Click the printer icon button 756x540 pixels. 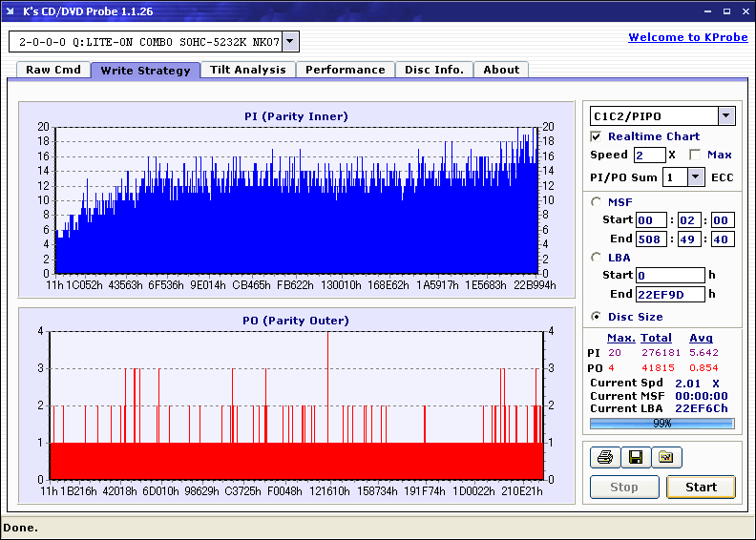click(x=604, y=458)
